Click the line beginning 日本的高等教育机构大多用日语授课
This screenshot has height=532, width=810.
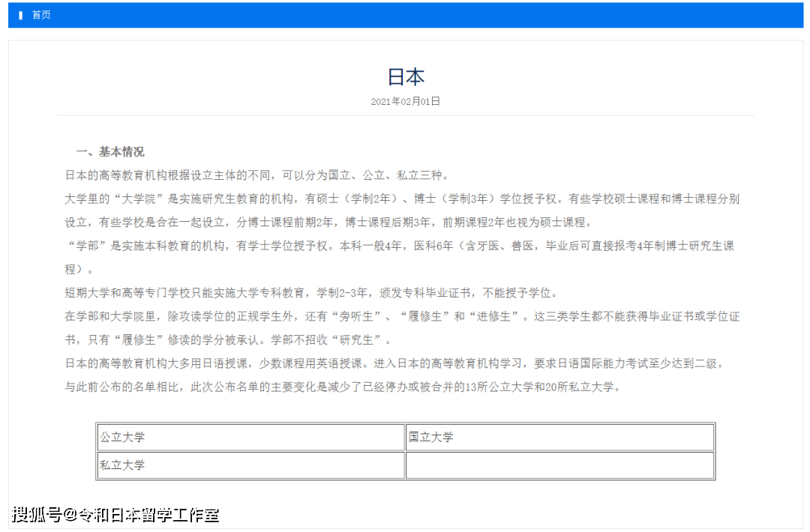pyautogui.click(x=396, y=363)
